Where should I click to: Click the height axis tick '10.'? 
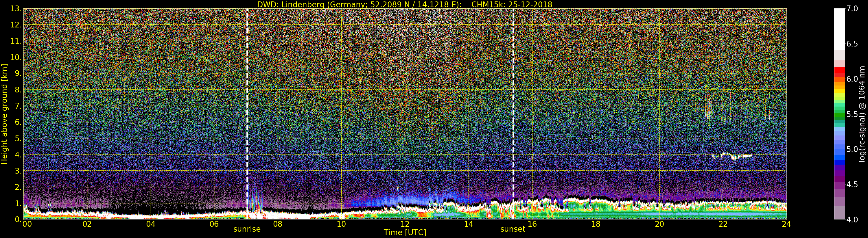[16, 57]
